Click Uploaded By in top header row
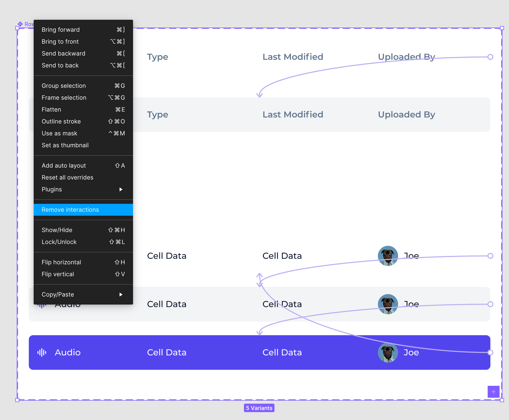Screen dimensions: 509x420 [407, 57]
